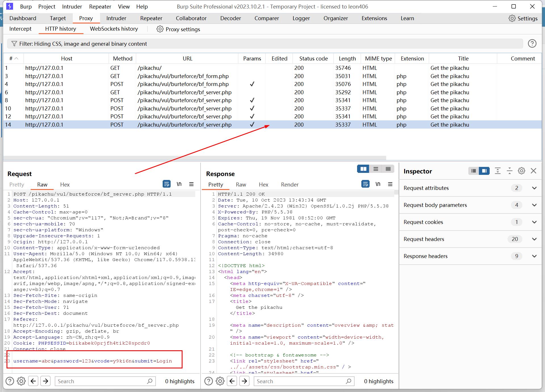Image resolution: width=545 pixels, height=392 pixels.
Task: Click the HTTP history help icon
Action: pos(532,43)
